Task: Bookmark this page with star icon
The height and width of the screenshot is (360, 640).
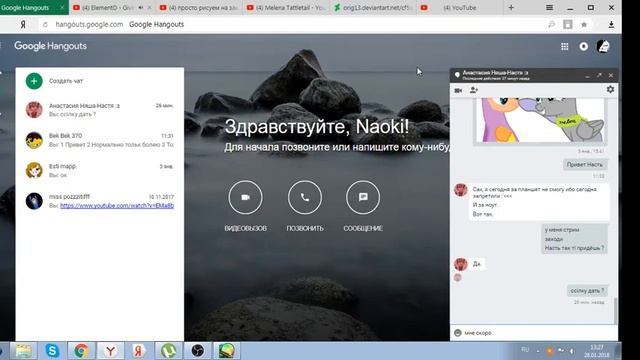Action: tap(584, 24)
